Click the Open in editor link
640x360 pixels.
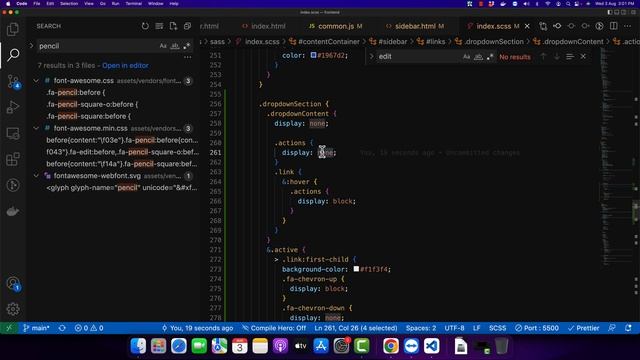pos(125,65)
